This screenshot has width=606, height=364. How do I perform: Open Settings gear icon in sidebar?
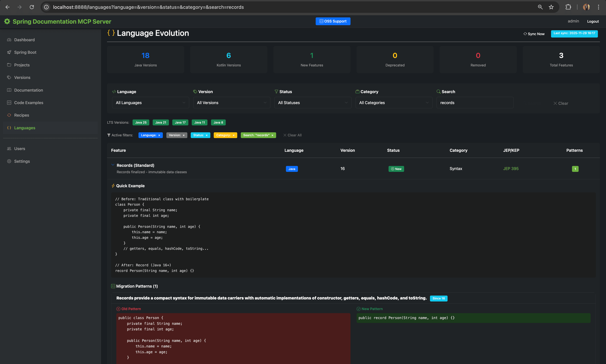[9, 161]
